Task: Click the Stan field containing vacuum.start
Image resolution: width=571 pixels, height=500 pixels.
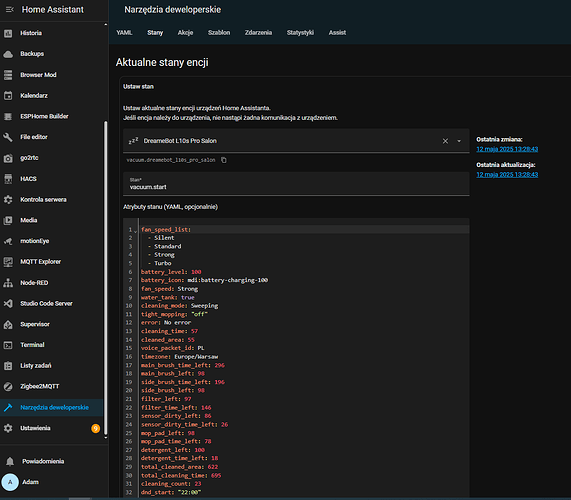Action: pos(296,184)
